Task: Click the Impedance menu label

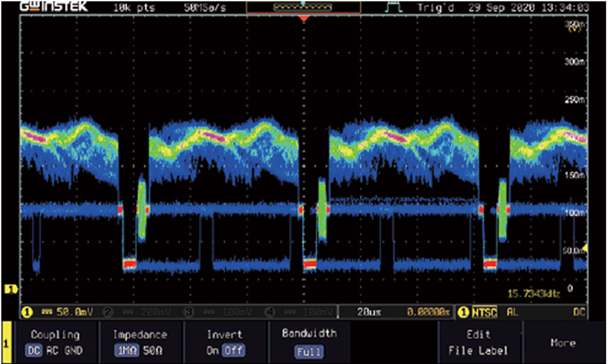Action: [x=140, y=335]
